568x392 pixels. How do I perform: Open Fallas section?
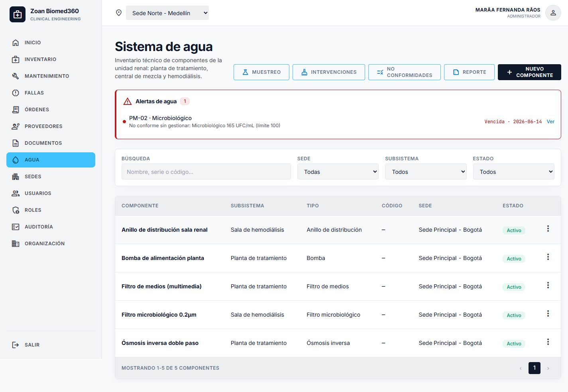[51, 93]
